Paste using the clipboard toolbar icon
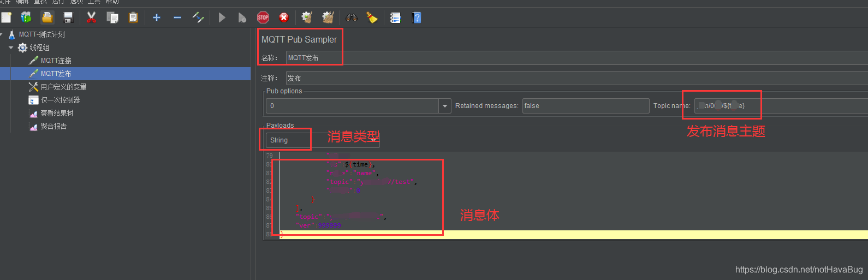 [x=133, y=17]
